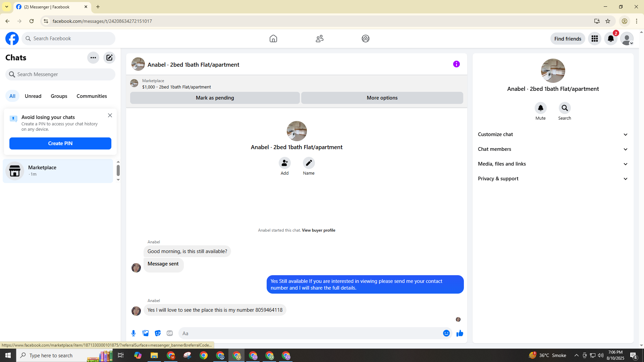Expand Customize chat section
This screenshot has height=362, width=644.
pyautogui.click(x=553, y=134)
